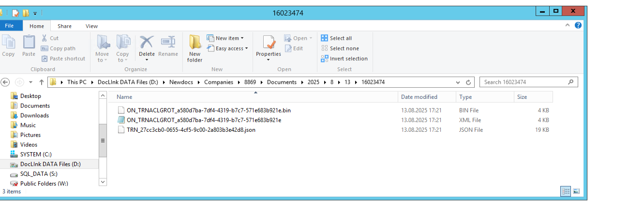The height and width of the screenshot is (220, 644).
Task: Click the red Delete X icon
Action: 147,42
